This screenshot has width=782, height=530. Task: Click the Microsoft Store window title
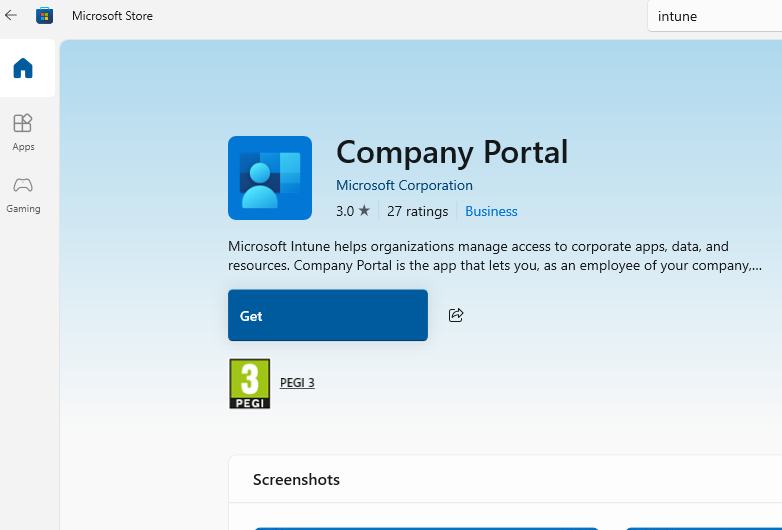pyautogui.click(x=112, y=16)
